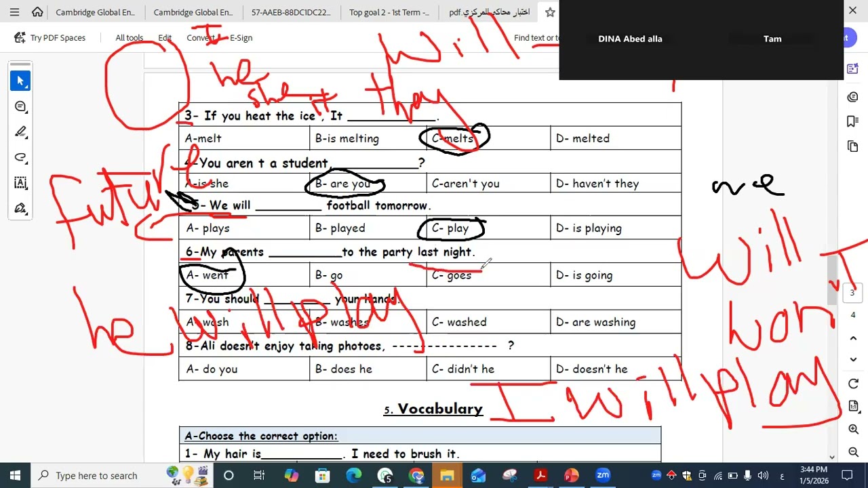Open the sign stamp tool
868x488 pixels.
point(20,208)
